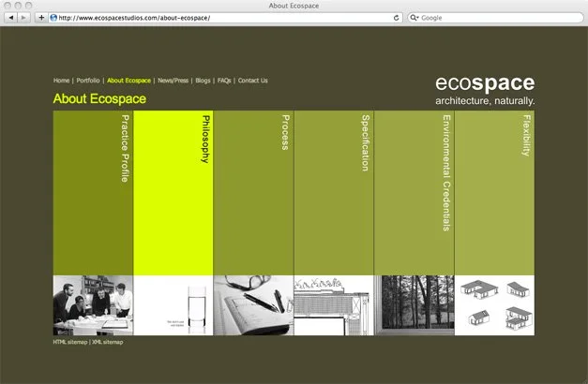The image size is (588, 384).
Task: Click the forest window photo thumbnail
Action: click(414, 305)
